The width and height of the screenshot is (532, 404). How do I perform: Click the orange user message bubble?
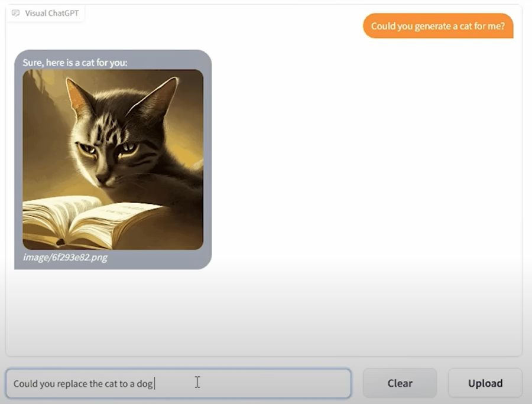pyautogui.click(x=438, y=26)
